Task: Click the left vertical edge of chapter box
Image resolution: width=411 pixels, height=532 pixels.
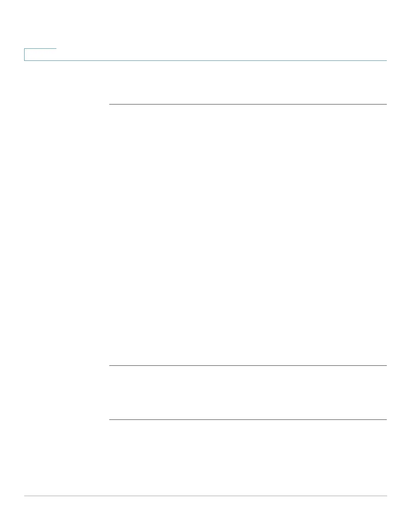Action: [x=25, y=54]
